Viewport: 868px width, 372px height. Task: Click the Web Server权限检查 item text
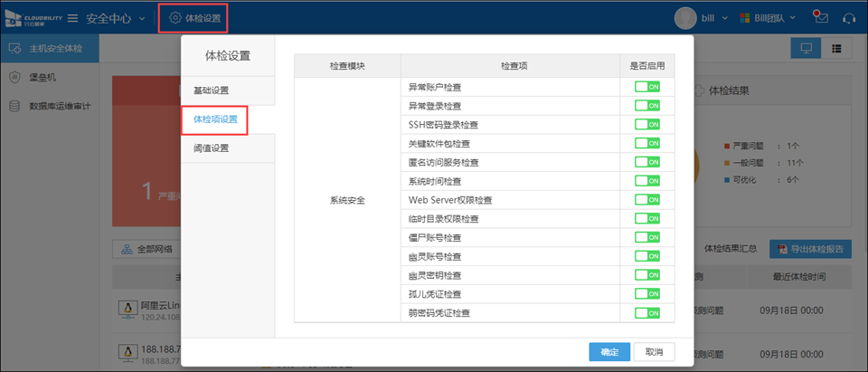450,200
